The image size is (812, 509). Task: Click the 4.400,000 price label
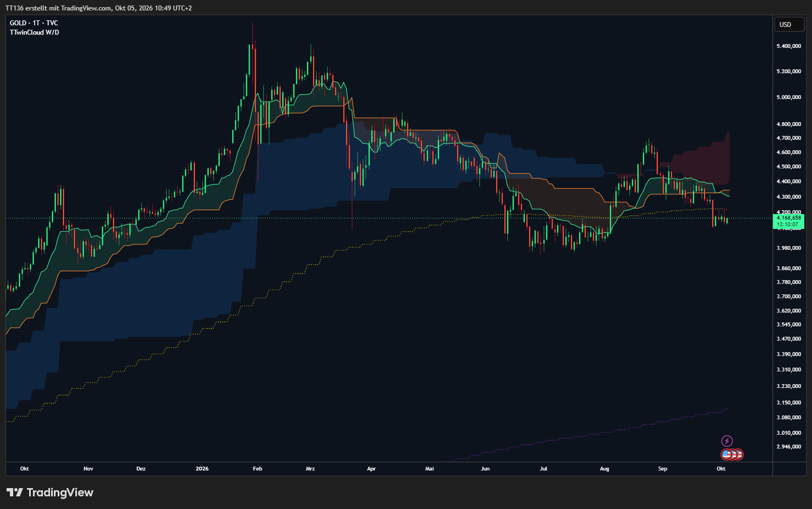point(788,182)
